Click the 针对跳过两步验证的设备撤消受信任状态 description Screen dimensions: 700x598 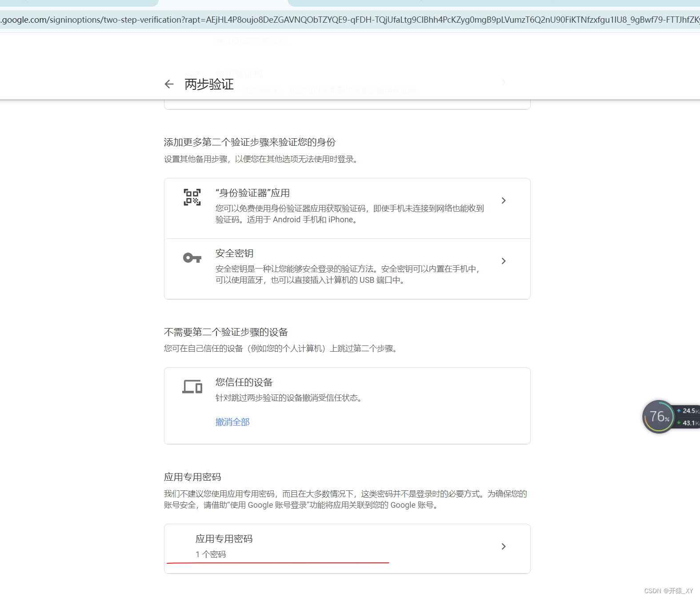pos(290,398)
